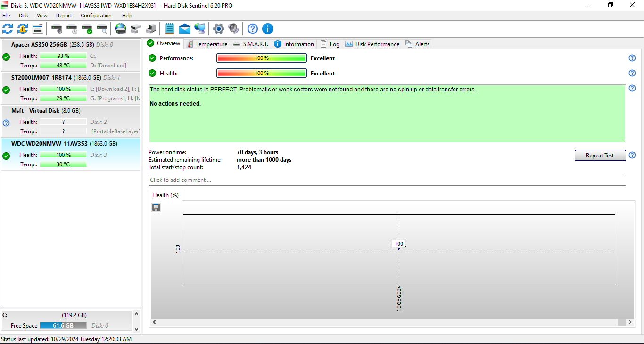Viewport: 644px width, 344px height.
Task: Click the blue envelope toolbar icon
Action: coord(185,29)
